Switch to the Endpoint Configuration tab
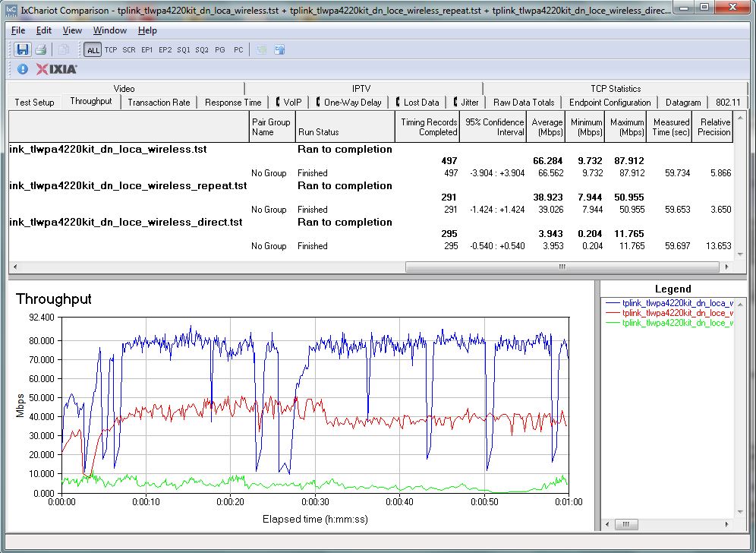This screenshot has height=553, width=756. 610,103
